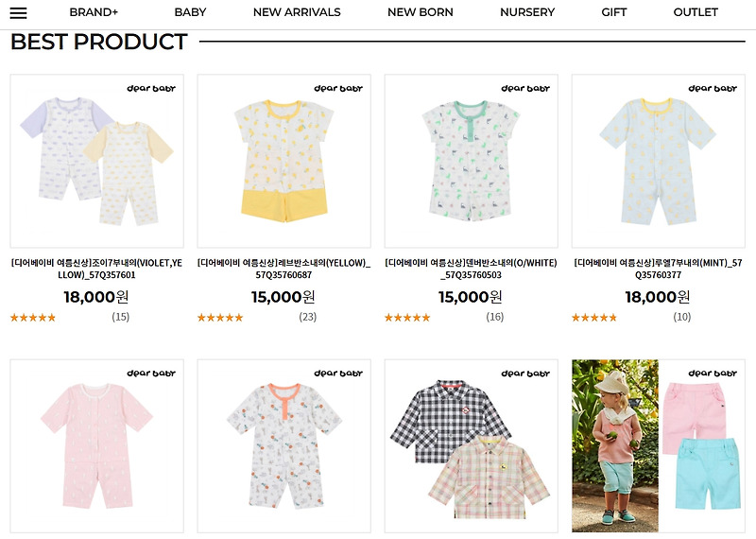Open the OUTLET menu item
The image size is (756, 539).
point(696,12)
